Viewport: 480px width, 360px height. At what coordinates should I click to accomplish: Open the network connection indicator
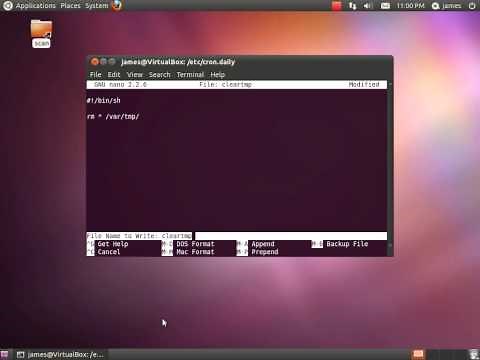pyautogui.click(x=352, y=6)
